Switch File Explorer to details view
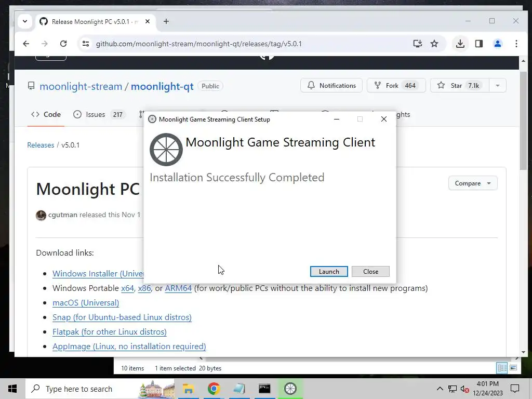532x399 pixels. (502, 368)
